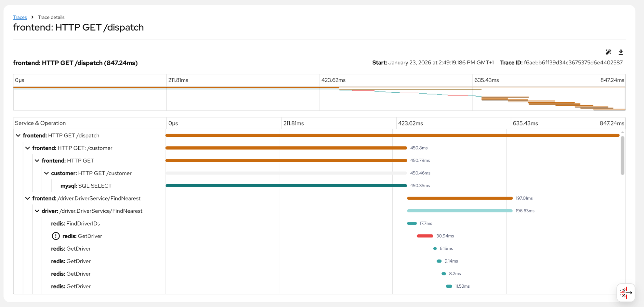Click the light teal 196.63ms driver bar
The height and width of the screenshot is (307, 644).
click(x=459, y=211)
